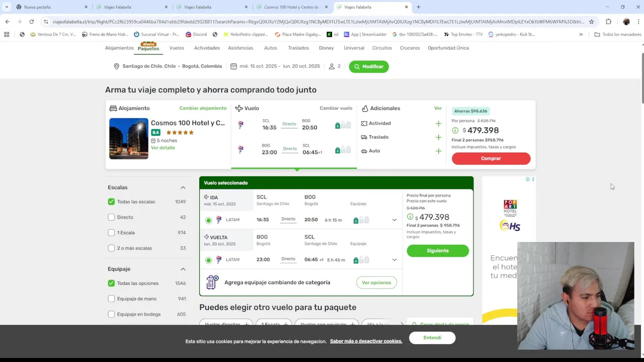Click the price info icon near 479.398 in summary

click(455, 131)
